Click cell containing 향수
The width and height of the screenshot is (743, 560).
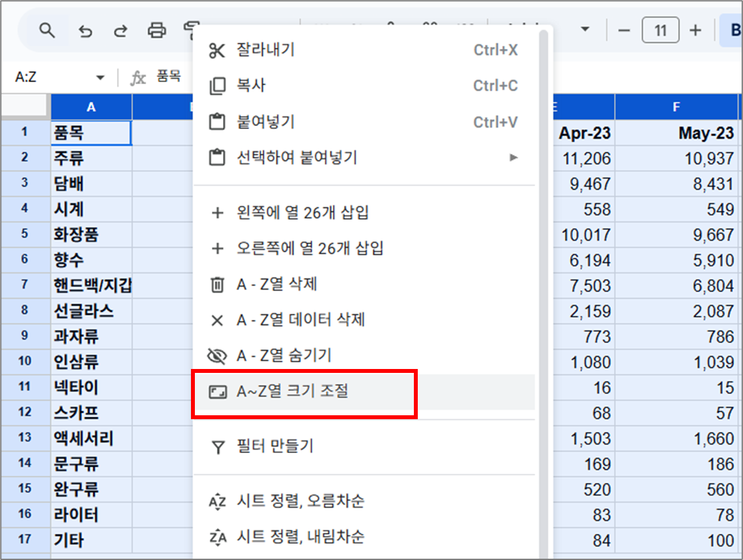click(x=91, y=259)
